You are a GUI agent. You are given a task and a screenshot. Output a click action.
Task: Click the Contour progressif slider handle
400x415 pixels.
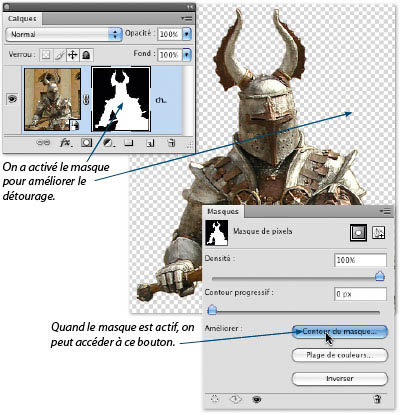click(x=212, y=310)
